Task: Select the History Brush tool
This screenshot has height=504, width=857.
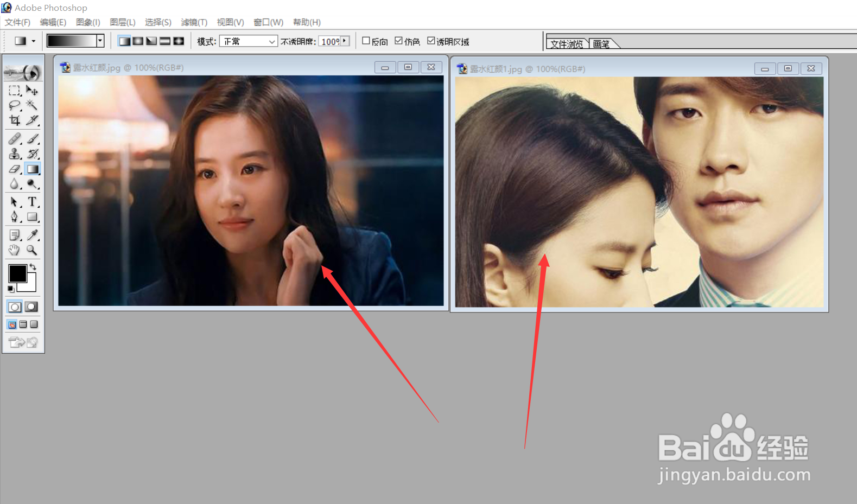Action: (x=32, y=154)
